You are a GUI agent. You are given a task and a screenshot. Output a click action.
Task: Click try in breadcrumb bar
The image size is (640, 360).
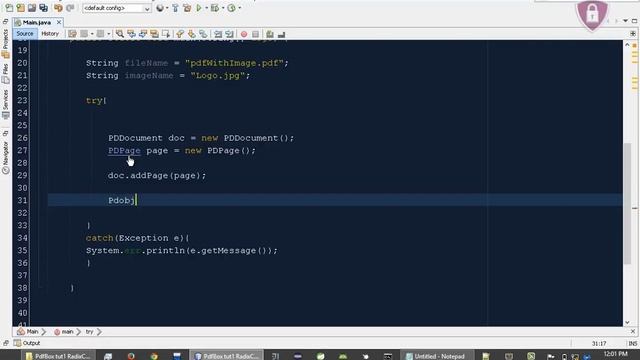pyautogui.click(x=89, y=332)
